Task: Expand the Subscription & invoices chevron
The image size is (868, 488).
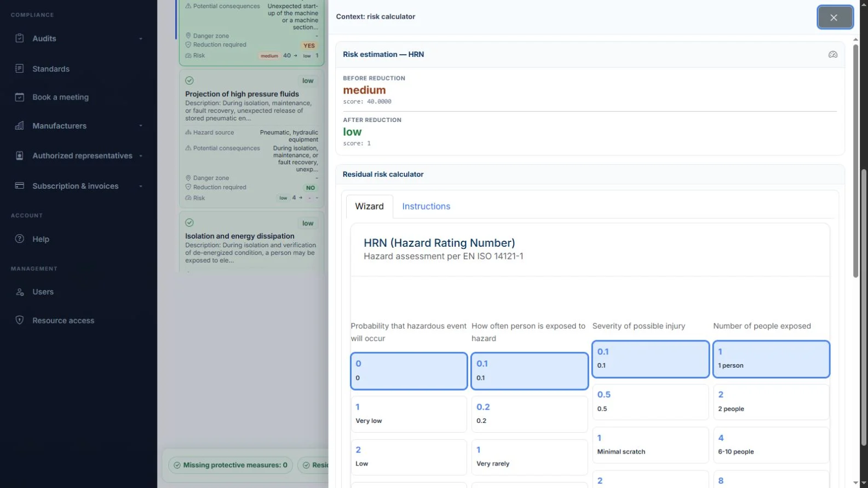Action: click(x=141, y=186)
